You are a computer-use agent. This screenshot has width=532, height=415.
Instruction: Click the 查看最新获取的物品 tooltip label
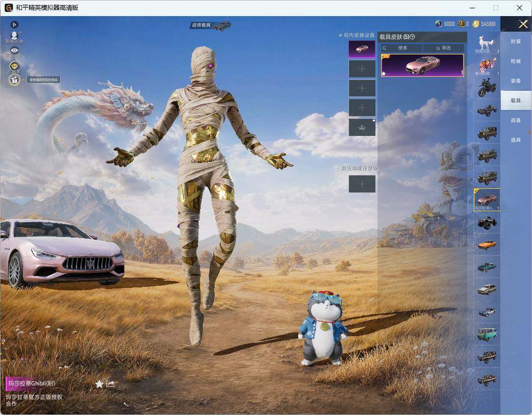[44, 80]
